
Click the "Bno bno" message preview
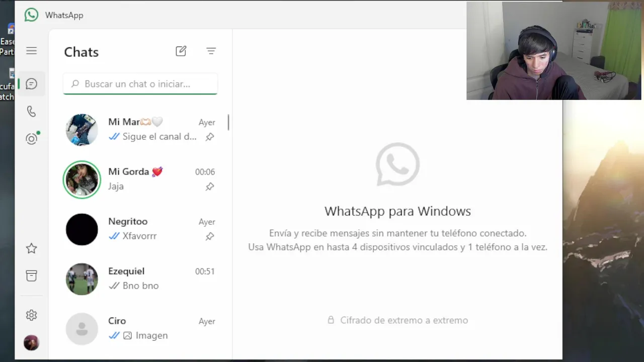[141, 286]
